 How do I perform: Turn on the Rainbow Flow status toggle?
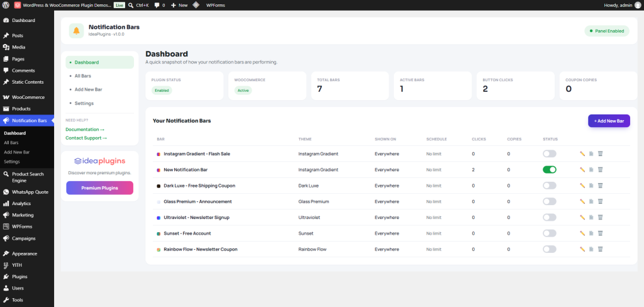coord(550,249)
